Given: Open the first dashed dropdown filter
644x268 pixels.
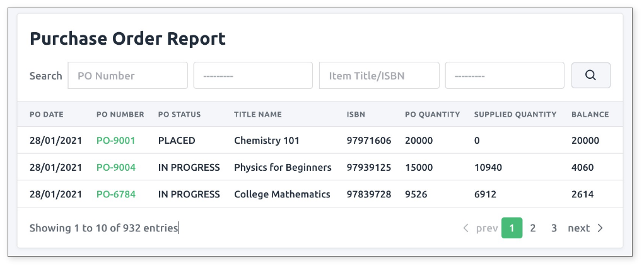Looking at the screenshot, I should tap(253, 76).
